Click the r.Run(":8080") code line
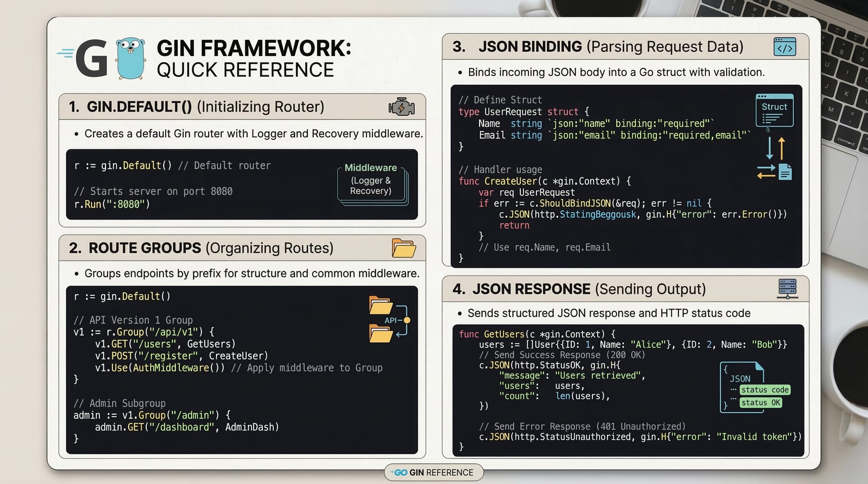Viewport: 868px width, 484px height. [x=112, y=204]
